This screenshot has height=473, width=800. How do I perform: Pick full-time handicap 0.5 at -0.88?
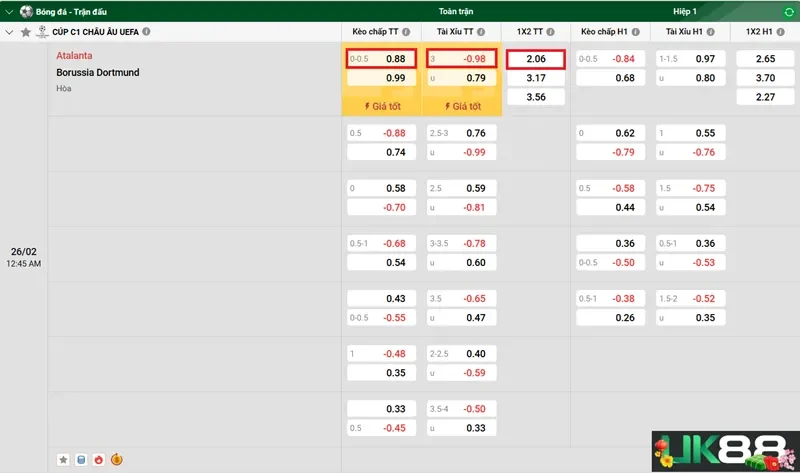coord(381,133)
